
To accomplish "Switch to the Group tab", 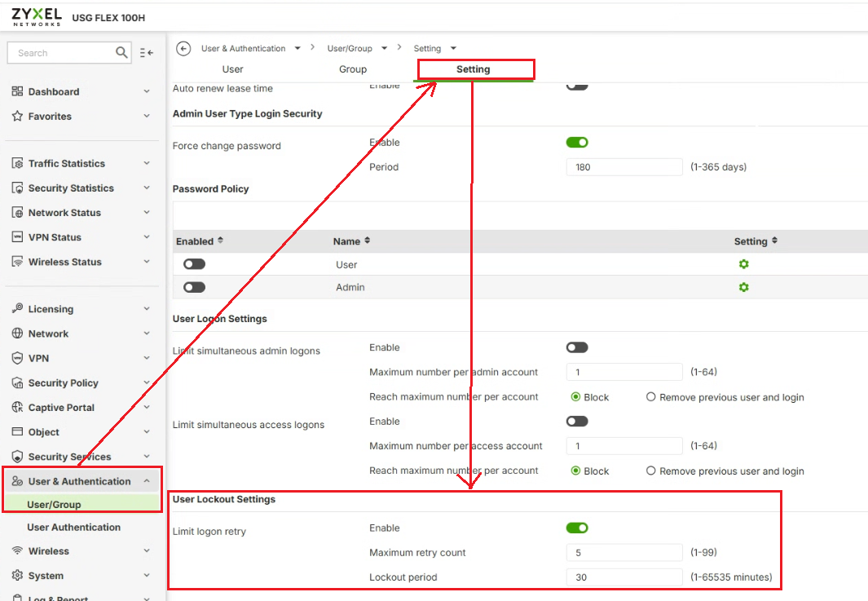I will [x=353, y=69].
